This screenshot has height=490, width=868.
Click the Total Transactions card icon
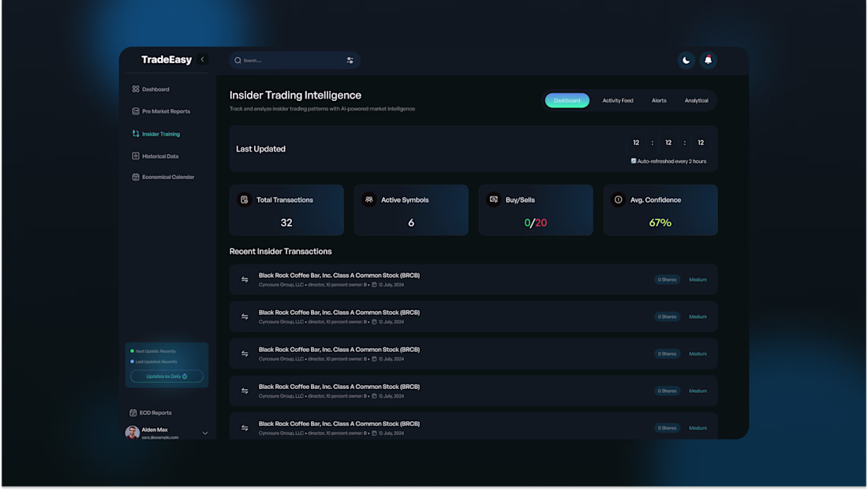coord(244,200)
